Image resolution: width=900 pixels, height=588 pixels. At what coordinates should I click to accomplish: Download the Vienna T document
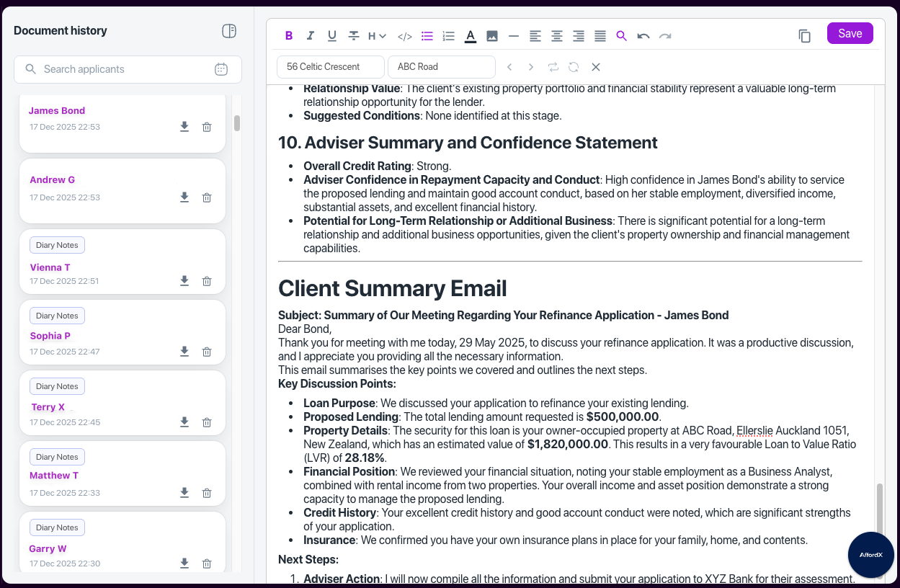[x=184, y=281]
